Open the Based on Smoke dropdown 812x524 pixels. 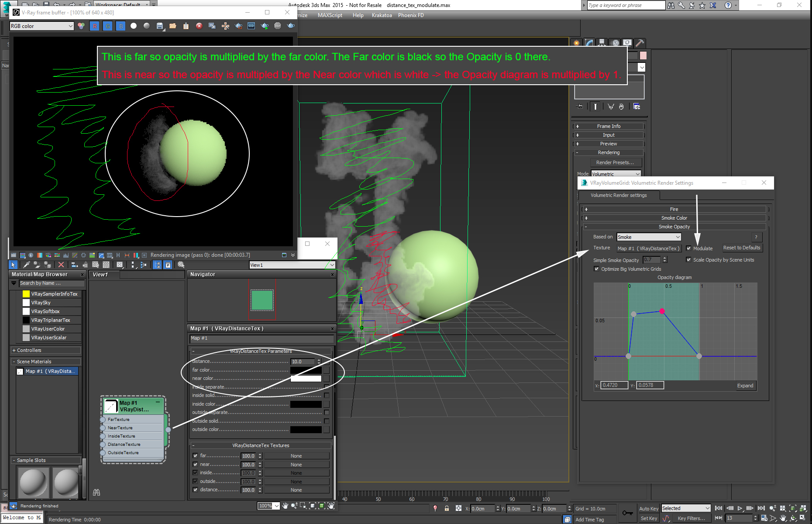pos(649,237)
